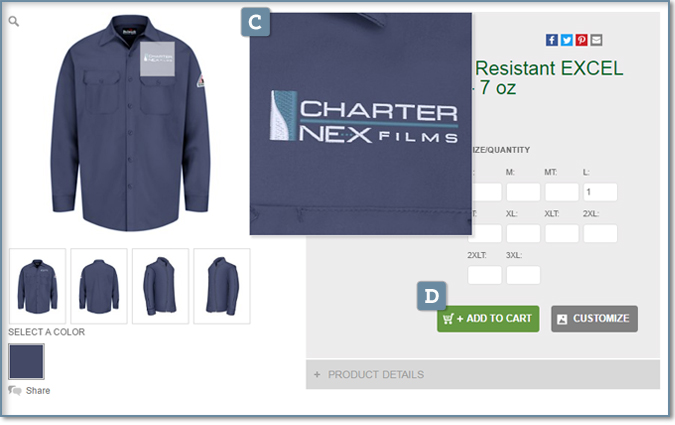Expand the Product Details section
Image resolution: width=675 pixels, height=425 pixels.
click(483, 375)
